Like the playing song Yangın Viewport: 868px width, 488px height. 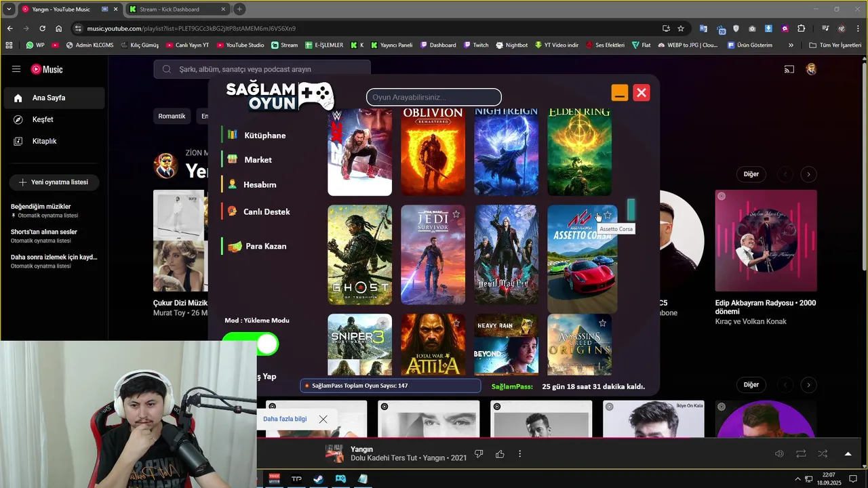point(500,454)
